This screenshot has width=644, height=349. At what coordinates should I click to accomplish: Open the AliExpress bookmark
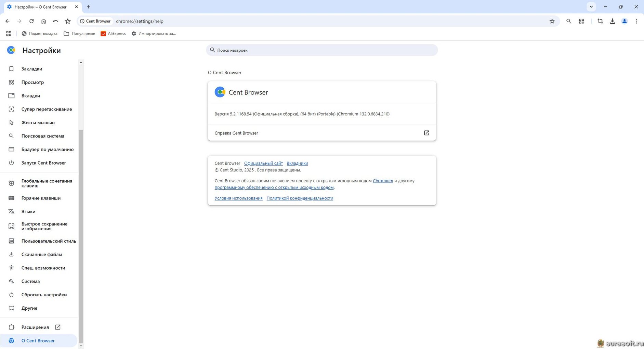[x=113, y=34]
